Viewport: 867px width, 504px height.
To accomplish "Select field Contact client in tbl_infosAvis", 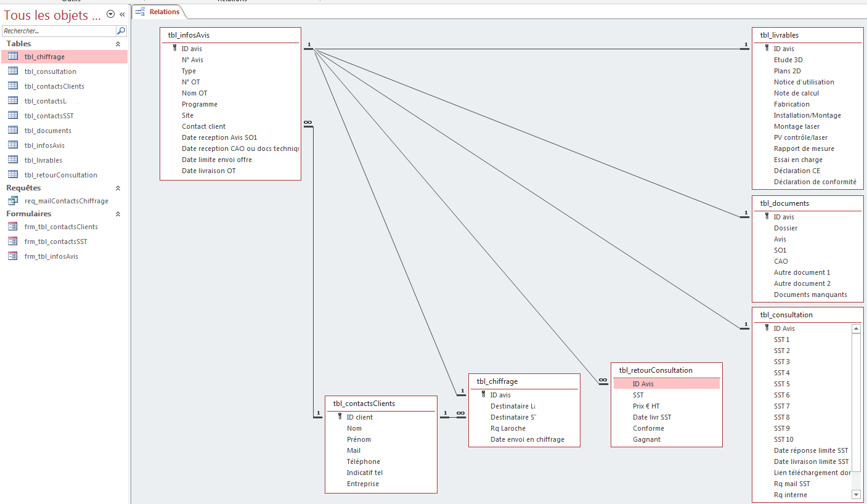I will [x=203, y=126].
